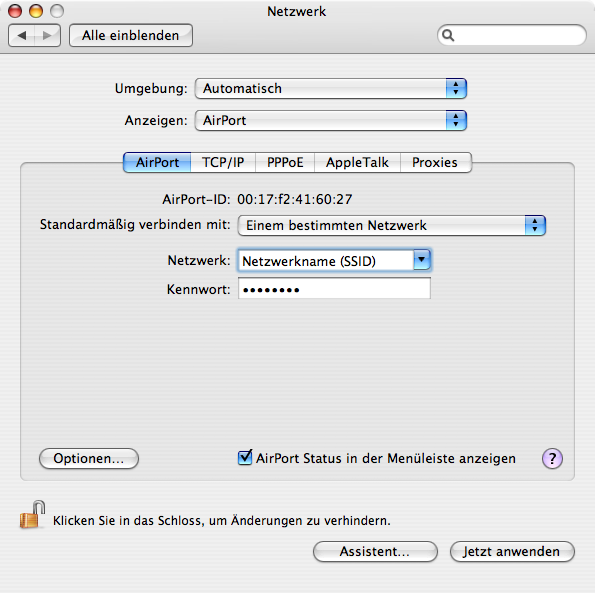Switch to the Proxies tab
595x593 pixels.
(x=435, y=162)
